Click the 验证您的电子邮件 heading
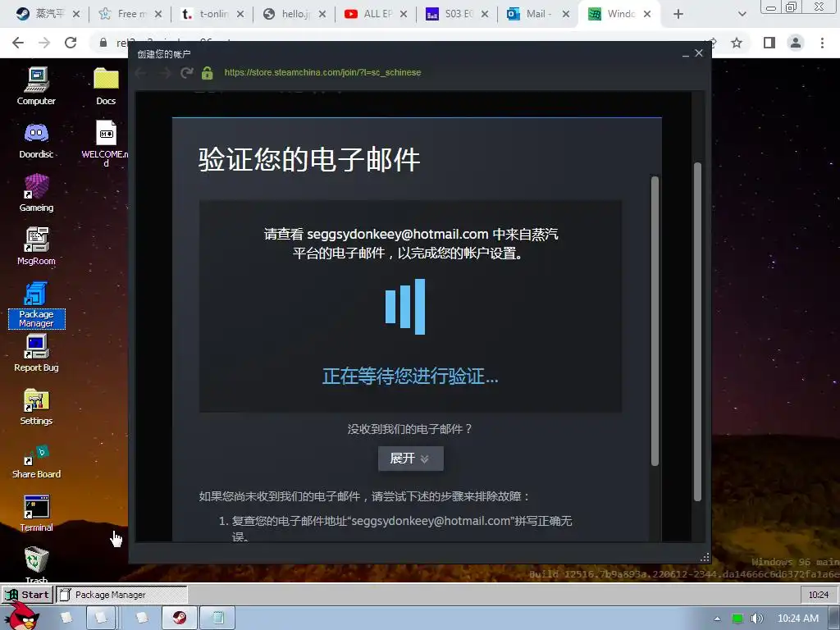The height and width of the screenshot is (630, 840). tap(309, 159)
